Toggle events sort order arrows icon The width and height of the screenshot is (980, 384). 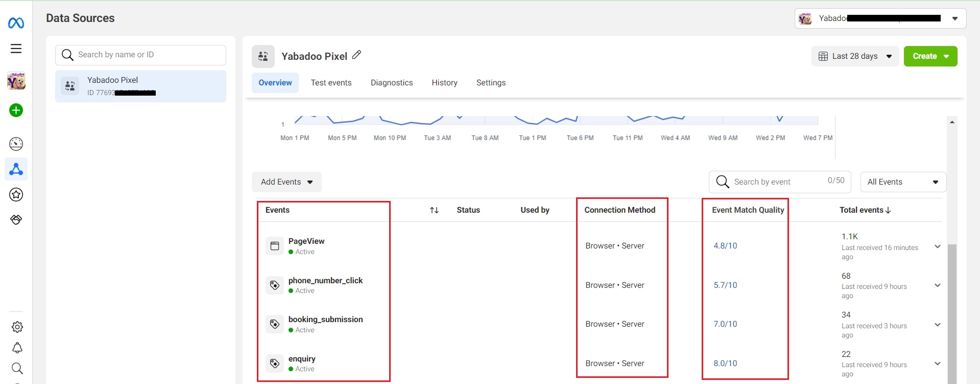434,210
